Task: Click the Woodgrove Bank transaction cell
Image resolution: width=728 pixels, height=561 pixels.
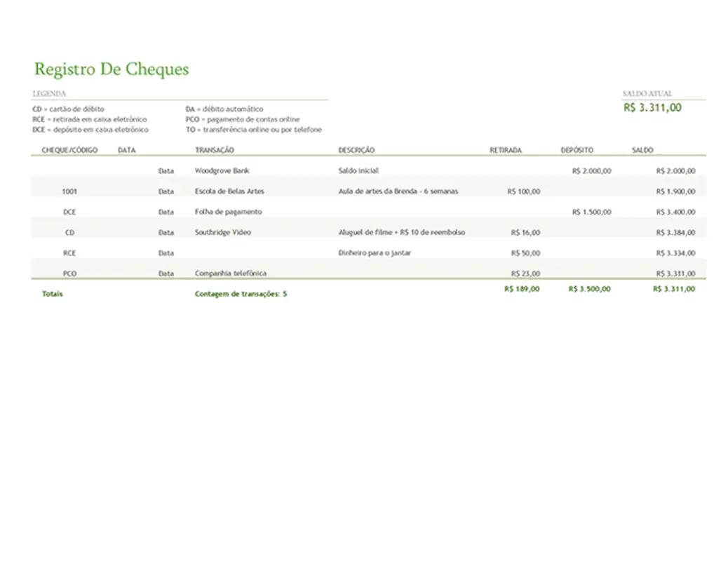Action: coord(221,170)
